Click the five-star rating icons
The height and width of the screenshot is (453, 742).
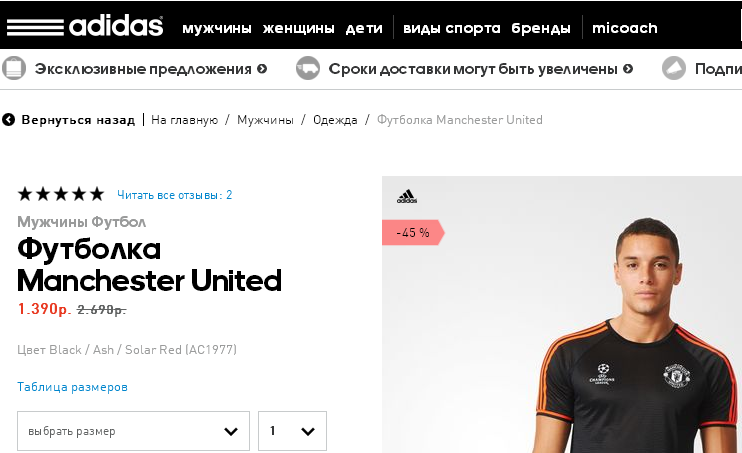pyautogui.click(x=61, y=194)
